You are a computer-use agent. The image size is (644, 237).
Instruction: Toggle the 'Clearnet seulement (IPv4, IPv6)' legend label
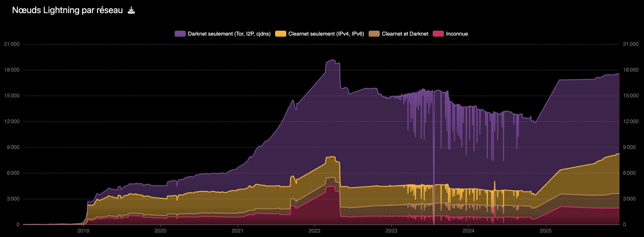(326, 34)
